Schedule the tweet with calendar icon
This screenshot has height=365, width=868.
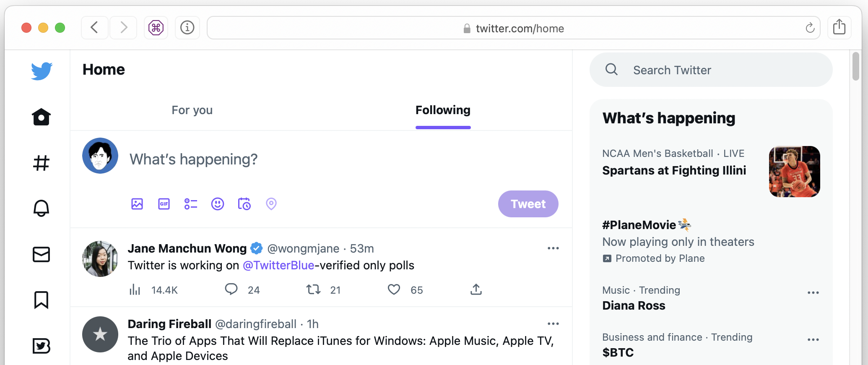coord(244,204)
